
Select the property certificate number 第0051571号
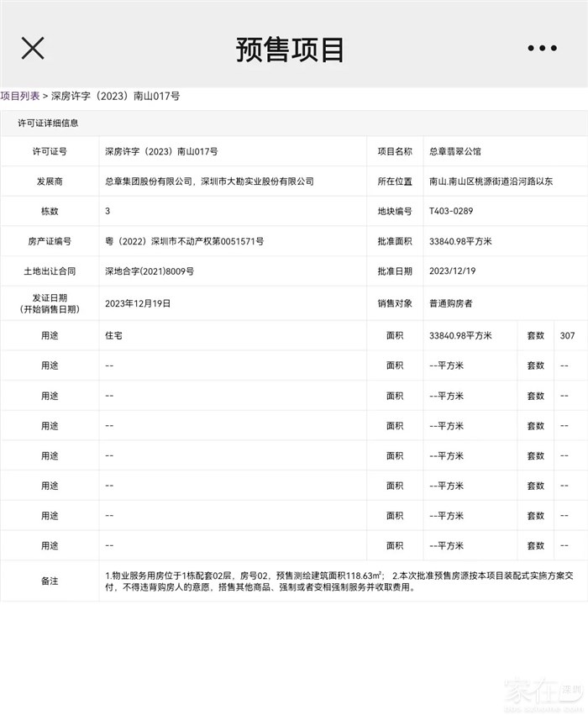[x=184, y=242]
